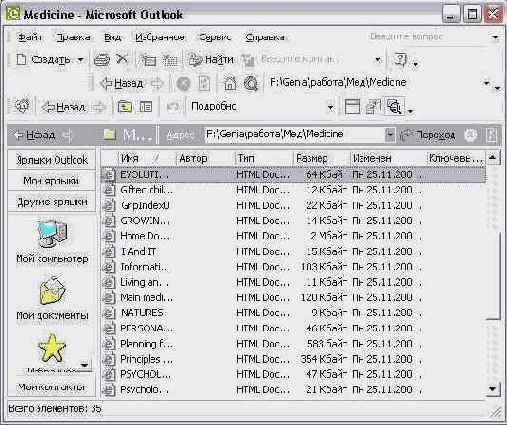Sort the file list by Тип column

point(263,158)
